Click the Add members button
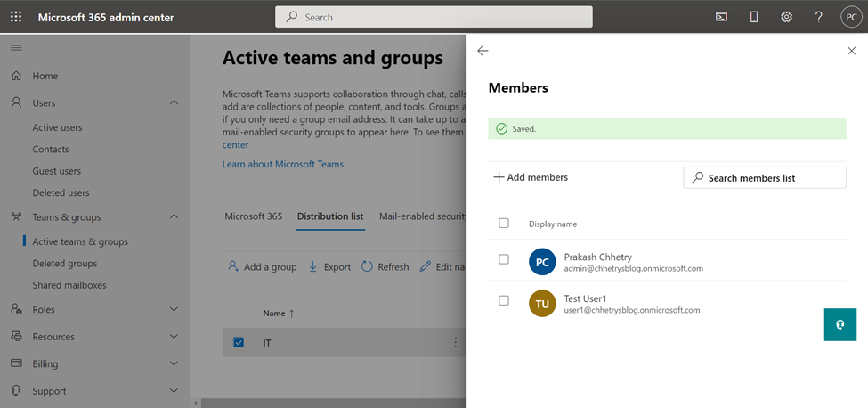This screenshot has height=408, width=868. pos(531,177)
